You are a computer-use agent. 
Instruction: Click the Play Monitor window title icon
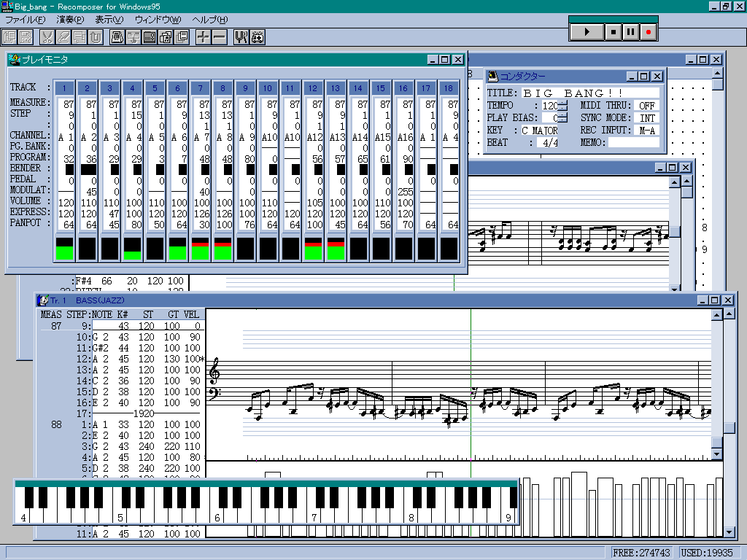coord(15,60)
